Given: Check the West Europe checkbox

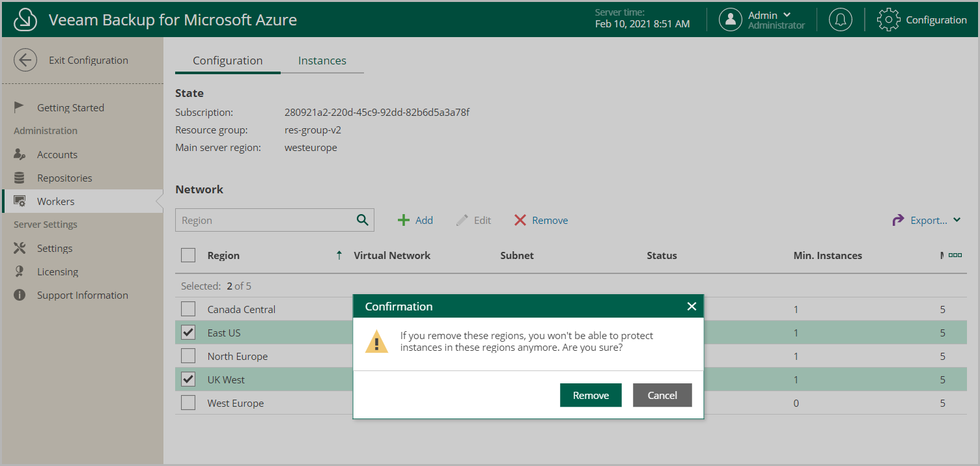Looking at the screenshot, I should (x=188, y=403).
